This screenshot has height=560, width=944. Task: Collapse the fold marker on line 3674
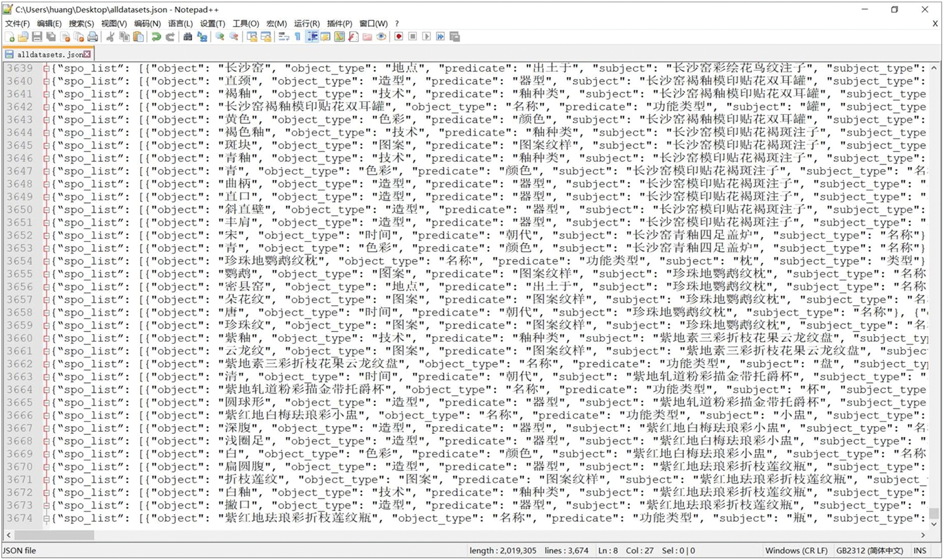(46, 518)
